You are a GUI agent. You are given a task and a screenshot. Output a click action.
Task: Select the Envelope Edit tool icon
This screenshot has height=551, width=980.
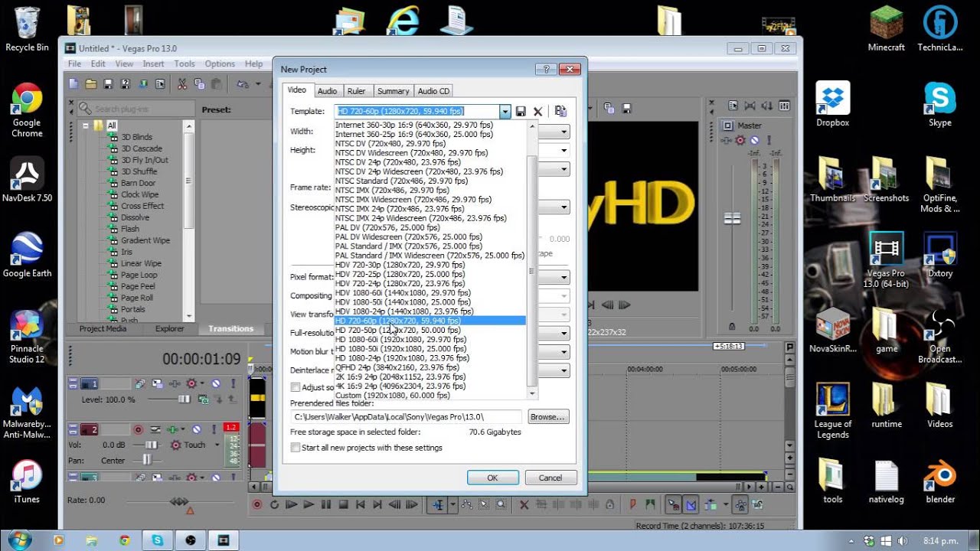pyautogui.click(x=466, y=504)
